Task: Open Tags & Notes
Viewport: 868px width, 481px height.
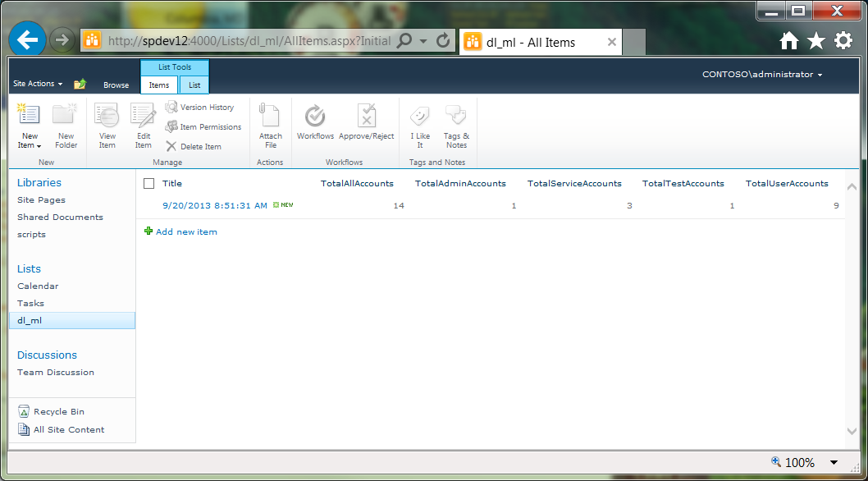Action: pyautogui.click(x=456, y=126)
